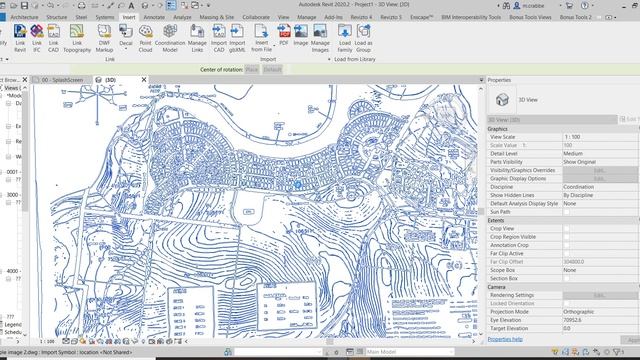Screen dimensions: 640x360
Task: Enable the Far Clip Active checkbox
Action: (x=567, y=253)
